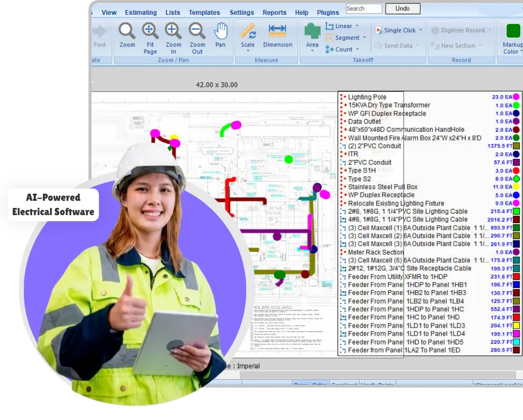Open the Segment dropdown arrow
The width and height of the screenshot is (523, 420).
364,38
